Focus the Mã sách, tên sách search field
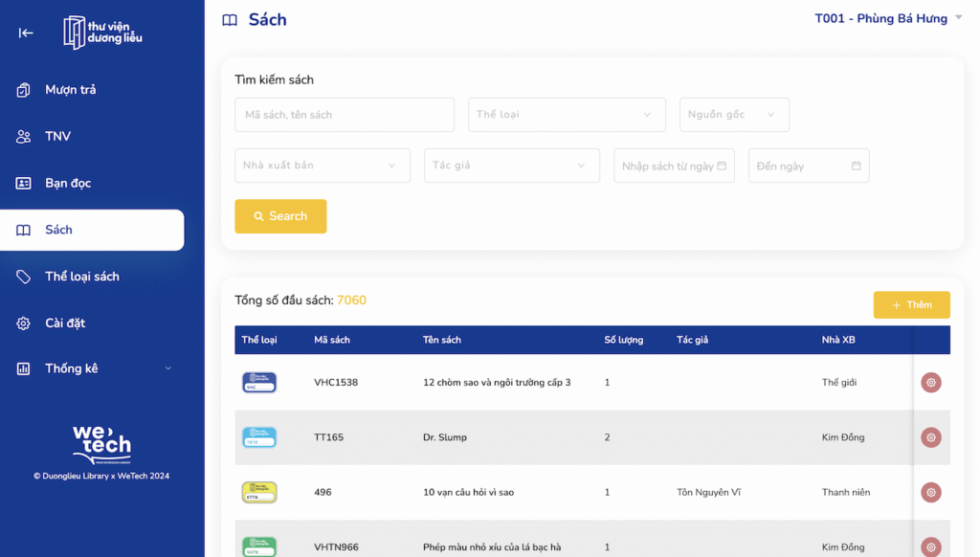 pos(344,115)
